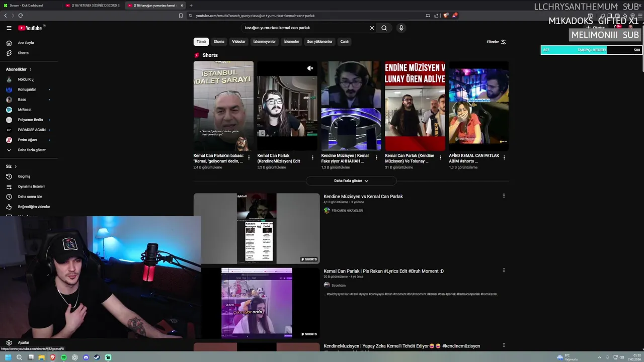Open the Windows Start menu
644x362 pixels.
(x=8, y=357)
